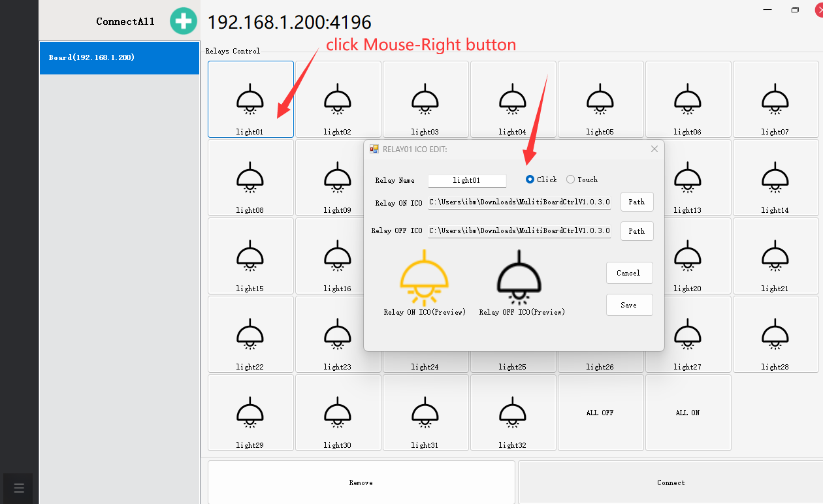The image size is (823, 504).
Task: Open the hamburger menu icon at bottom left
Action: 18,488
